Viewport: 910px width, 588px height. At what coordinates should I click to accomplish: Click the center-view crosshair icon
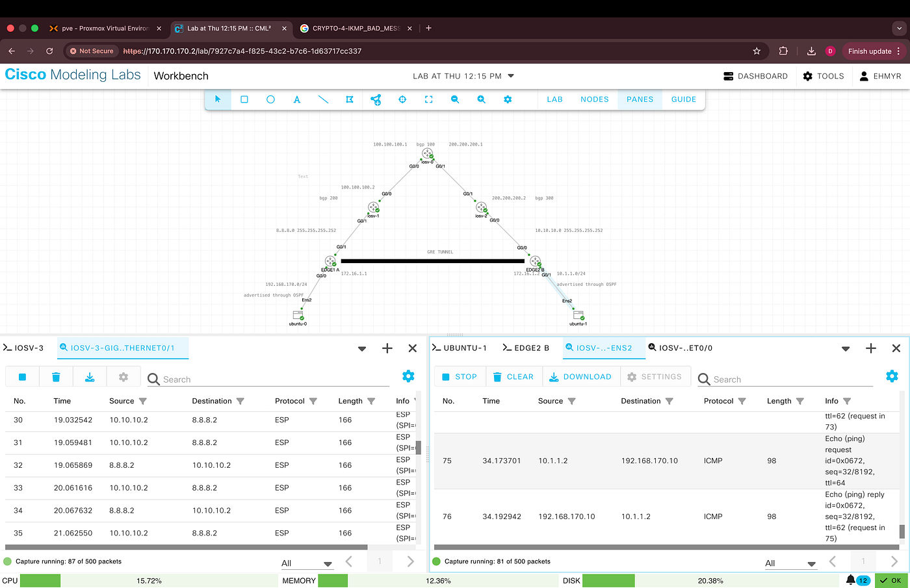(x=402, y=99)
